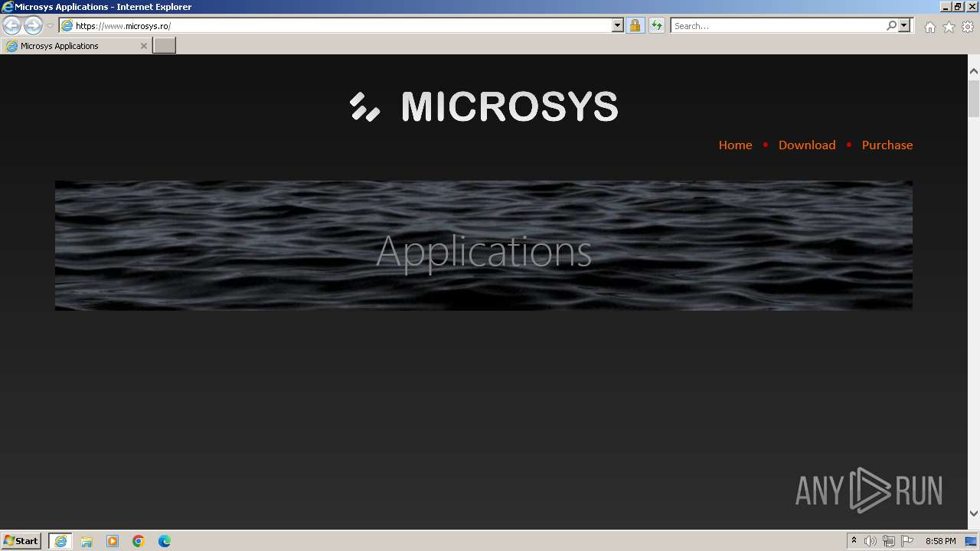
Task: Click the search magnifier icon
Action: (891, 26)
